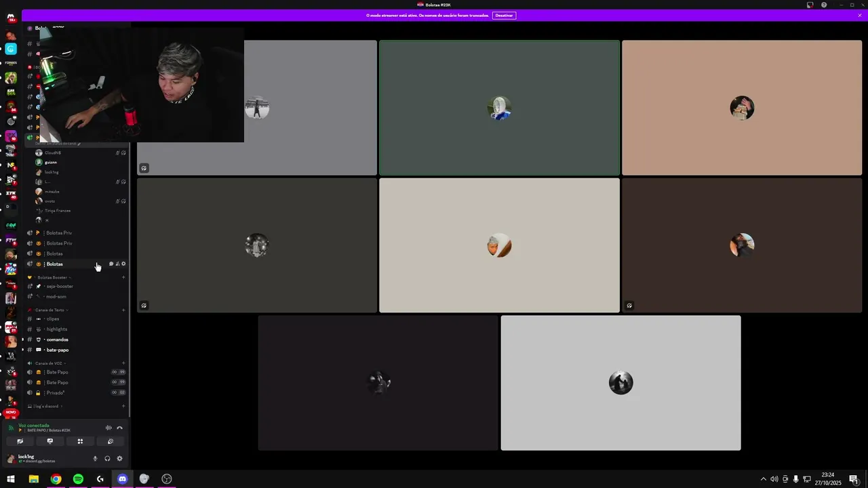Viewport: 868px width, 488px height.
Task: Dismiss the purple streamer mode banner
Action: click(x=859, y=15)
